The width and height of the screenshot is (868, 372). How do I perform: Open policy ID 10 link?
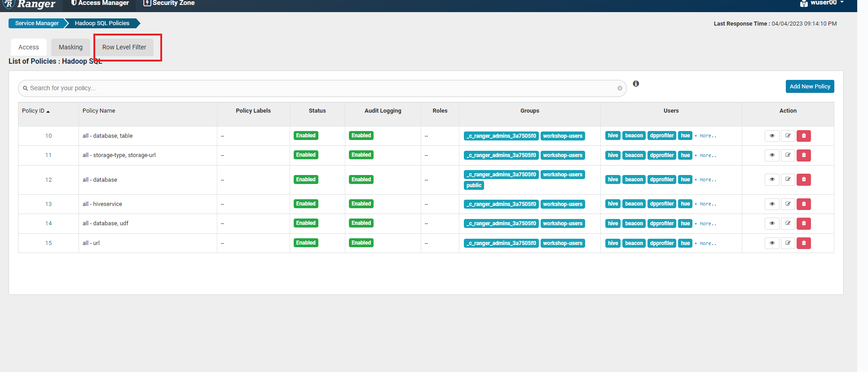(x=48, y=136)
